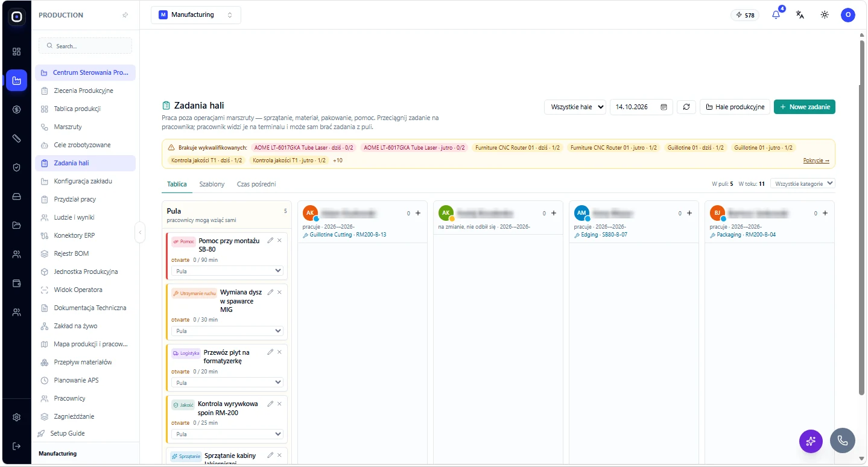Collapse the sidebar with the chevron handle
868x467 pixels.
tap(140, 232)
